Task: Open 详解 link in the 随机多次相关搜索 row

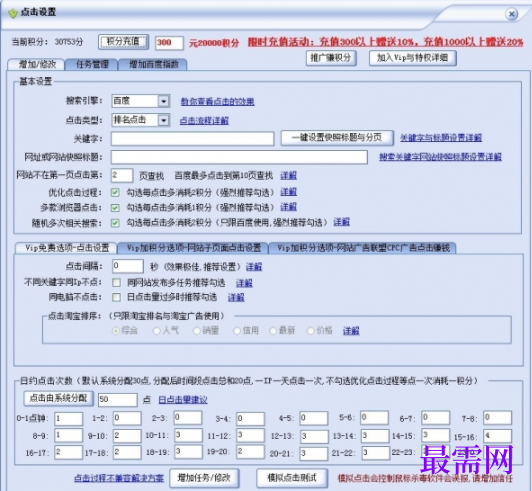Action: coord(342,222)
